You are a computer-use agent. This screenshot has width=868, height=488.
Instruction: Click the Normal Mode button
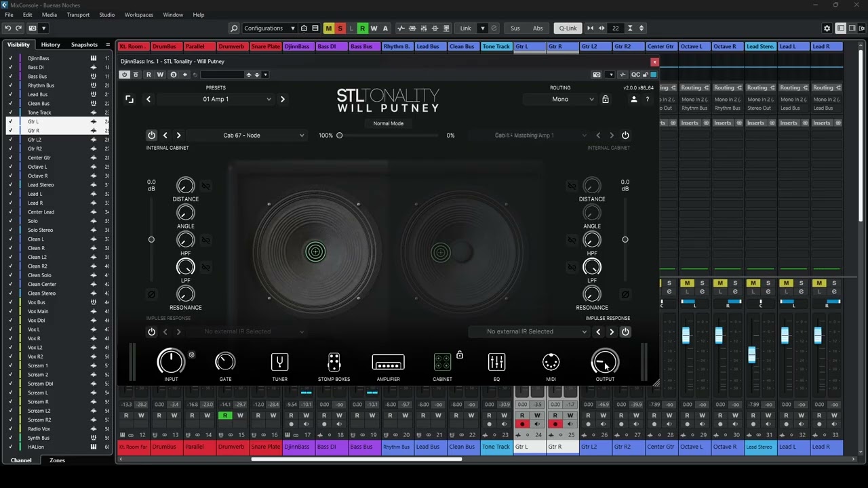[x=388, y=123]
